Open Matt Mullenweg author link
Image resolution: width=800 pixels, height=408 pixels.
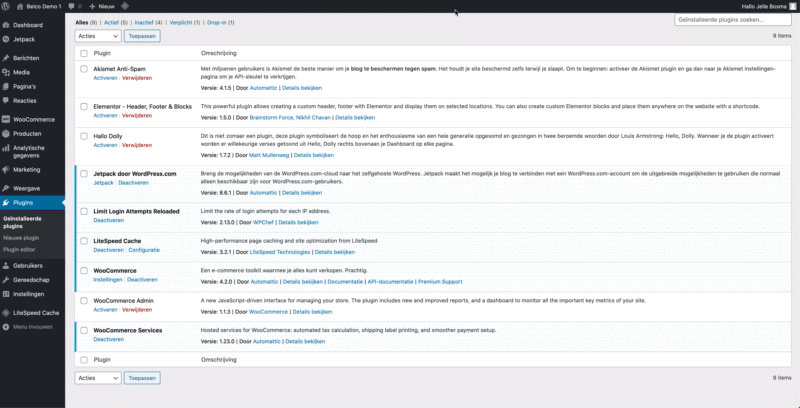(x=269, y=155)
